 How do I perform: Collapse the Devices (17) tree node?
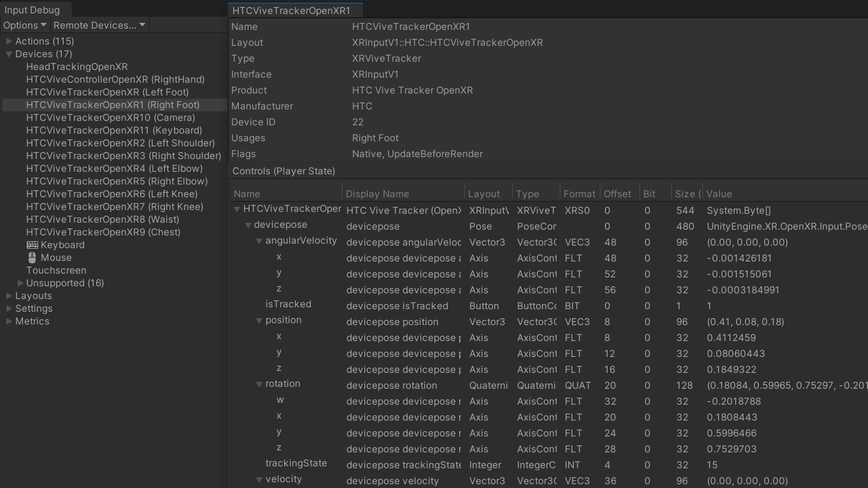point(9,54)
